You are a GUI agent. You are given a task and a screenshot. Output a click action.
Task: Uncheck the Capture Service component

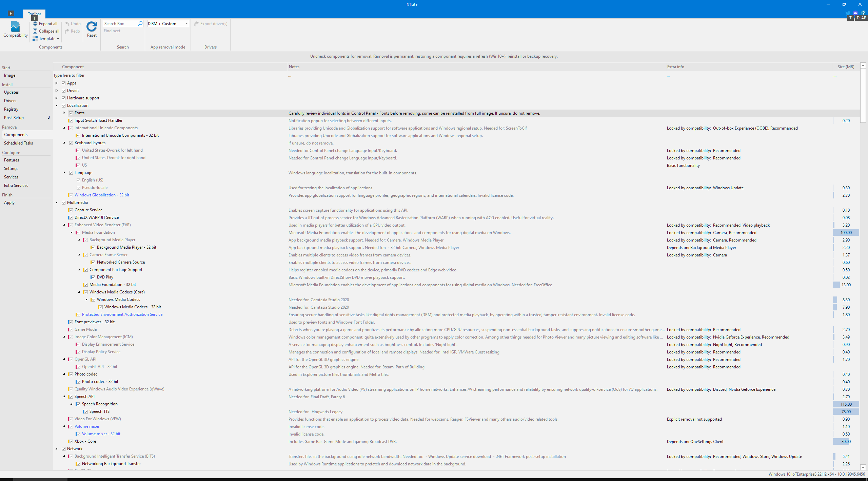click(x=71, y=210)
